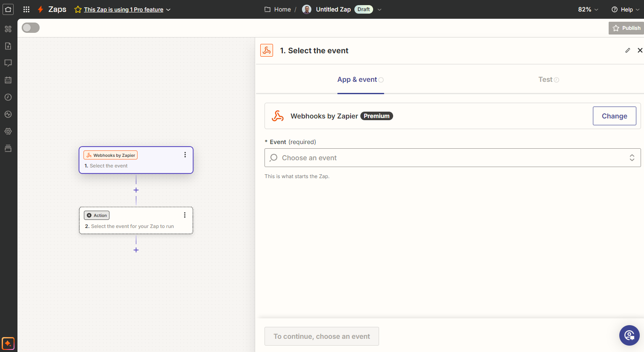Open the comments speech-bubble sidebar icon
The height and width of the screenshot is (352, 644).
click(x=8, y=63)
